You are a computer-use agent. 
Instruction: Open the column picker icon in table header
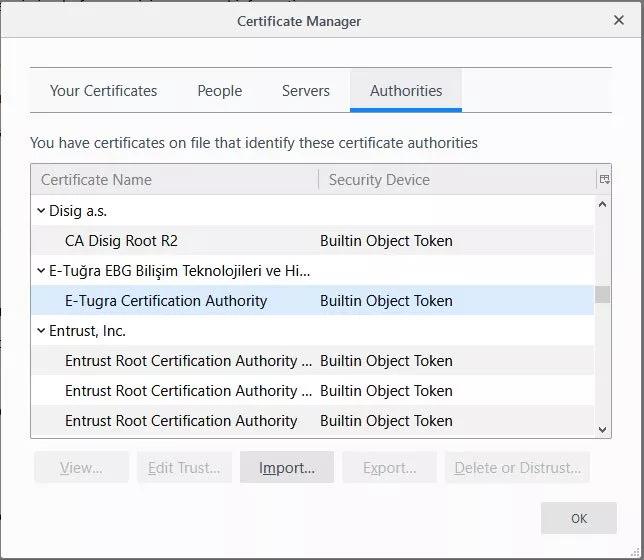pyautogui.click(x=603, y=180)
